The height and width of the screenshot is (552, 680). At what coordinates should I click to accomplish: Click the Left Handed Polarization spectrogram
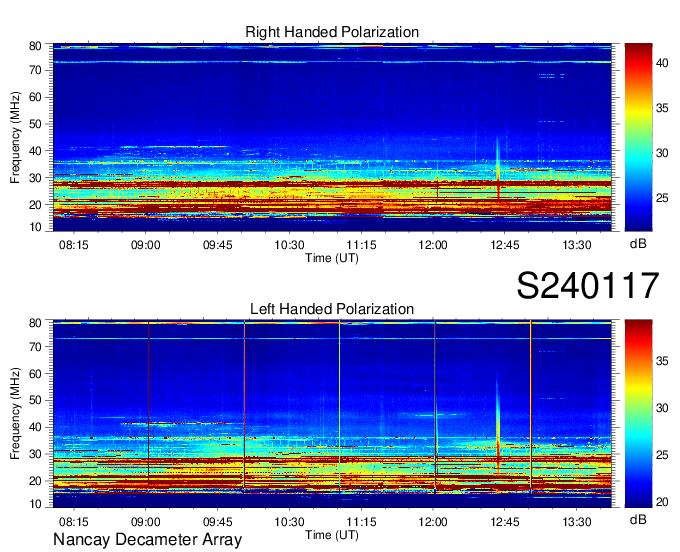click(332, 414)
